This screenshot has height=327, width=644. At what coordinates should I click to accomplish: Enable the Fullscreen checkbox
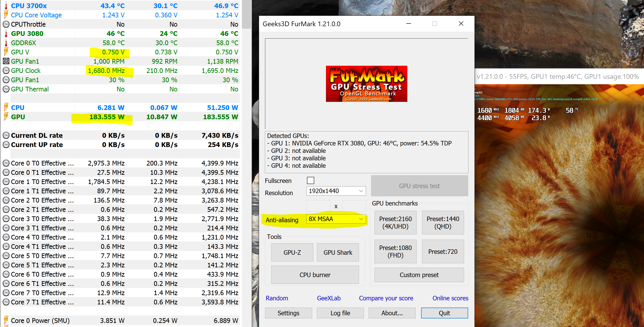click(x=310, y=180)
